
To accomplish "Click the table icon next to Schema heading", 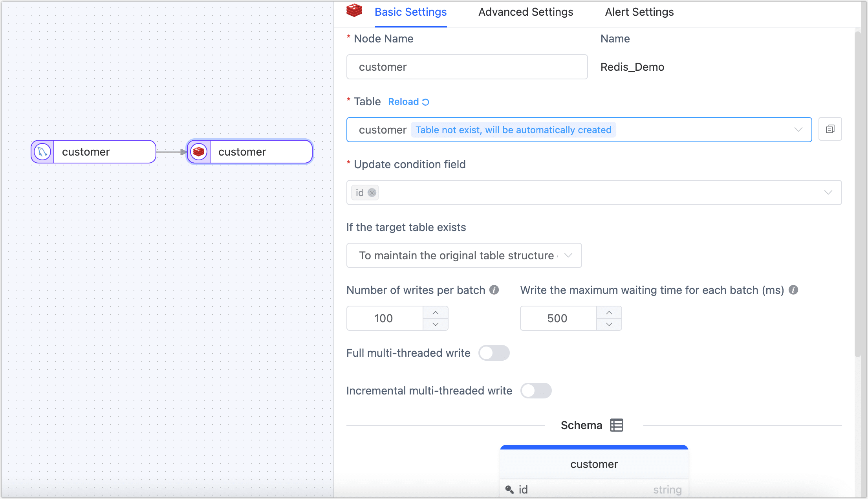I will 616,425.
